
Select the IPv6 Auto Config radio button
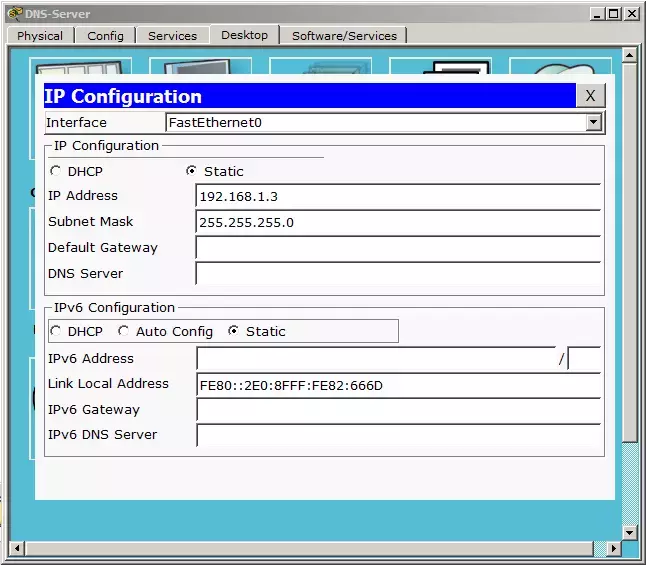click(x=123, y=331)
